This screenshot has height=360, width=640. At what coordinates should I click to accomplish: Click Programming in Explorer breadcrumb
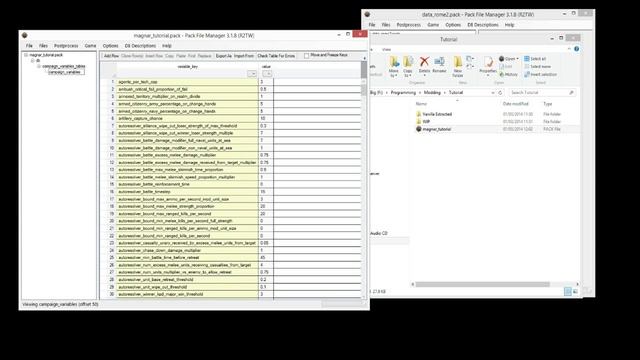point(403,93)
